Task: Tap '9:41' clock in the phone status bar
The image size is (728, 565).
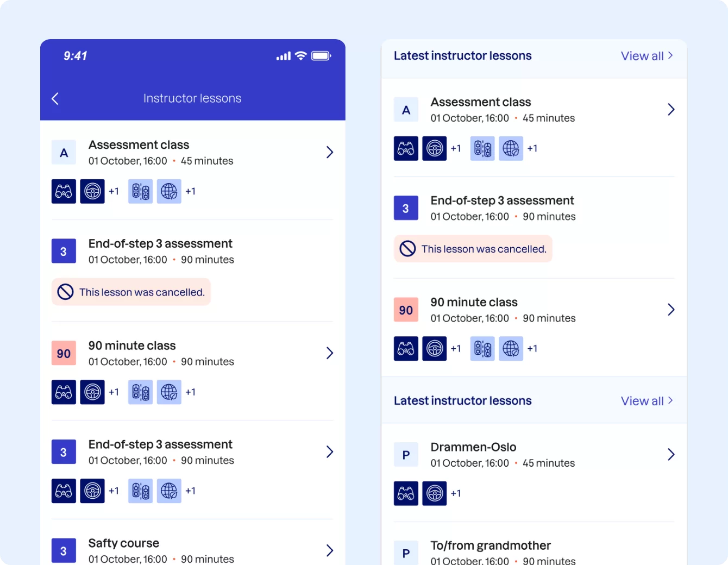Action: click(x=76, y=55)
